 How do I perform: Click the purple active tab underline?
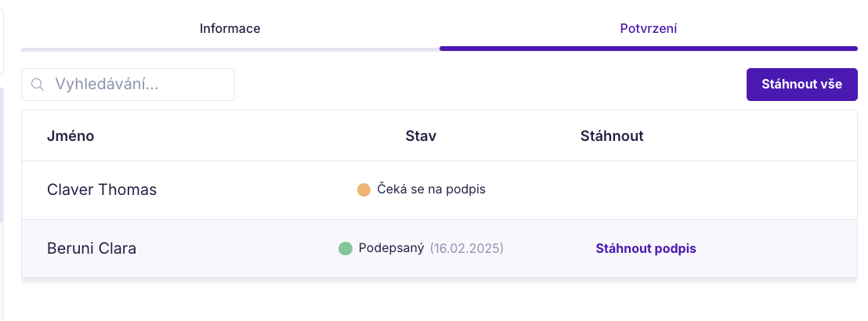pos(648,49)
